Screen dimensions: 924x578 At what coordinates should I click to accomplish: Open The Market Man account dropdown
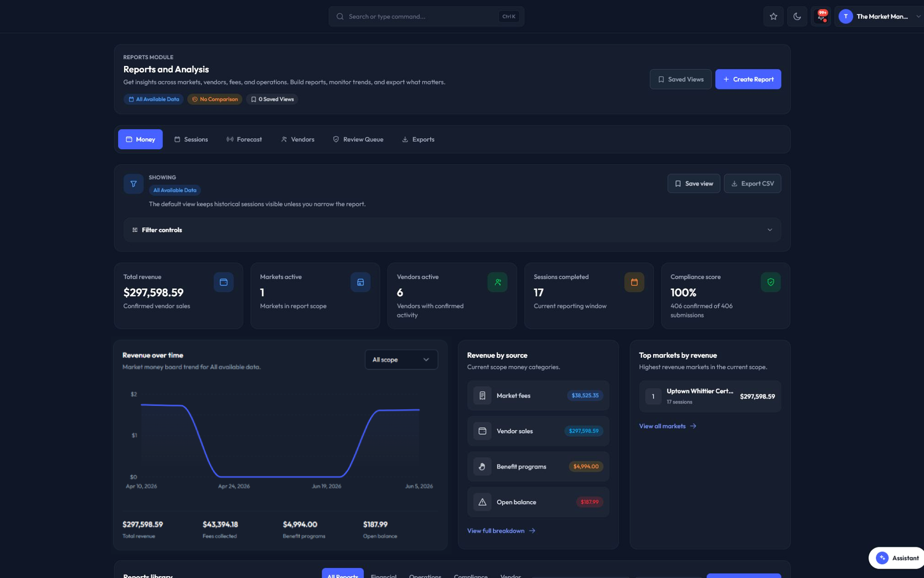[880, 17]
